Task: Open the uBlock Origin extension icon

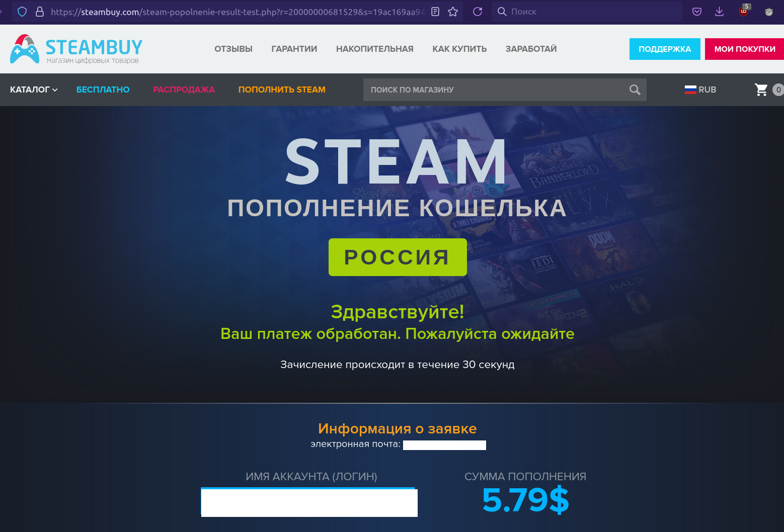Action: (744, 11)
